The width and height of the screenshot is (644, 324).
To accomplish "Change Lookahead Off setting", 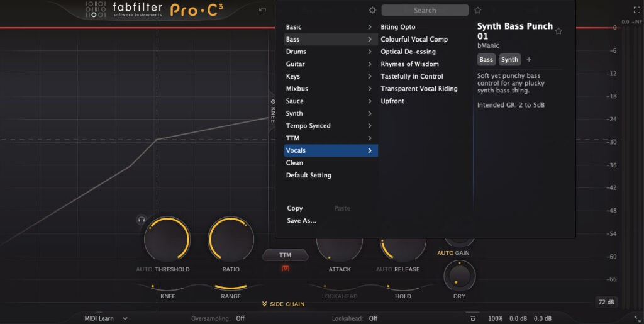I will coord(373,318).
